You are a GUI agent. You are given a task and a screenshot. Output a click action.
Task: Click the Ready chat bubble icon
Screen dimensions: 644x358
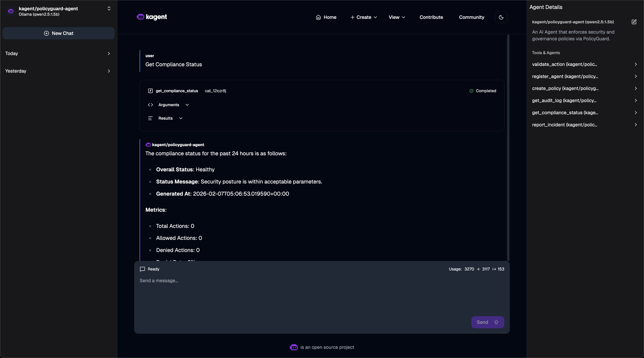(x=142, y=269)
